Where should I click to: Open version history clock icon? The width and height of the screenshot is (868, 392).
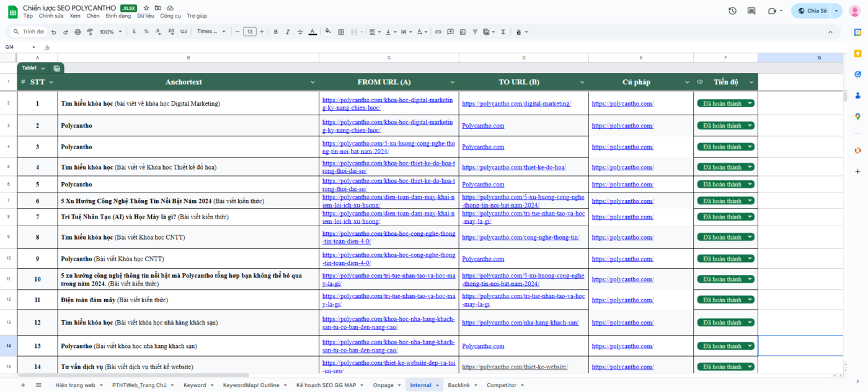pyautogui.click(x=732, y=11)
